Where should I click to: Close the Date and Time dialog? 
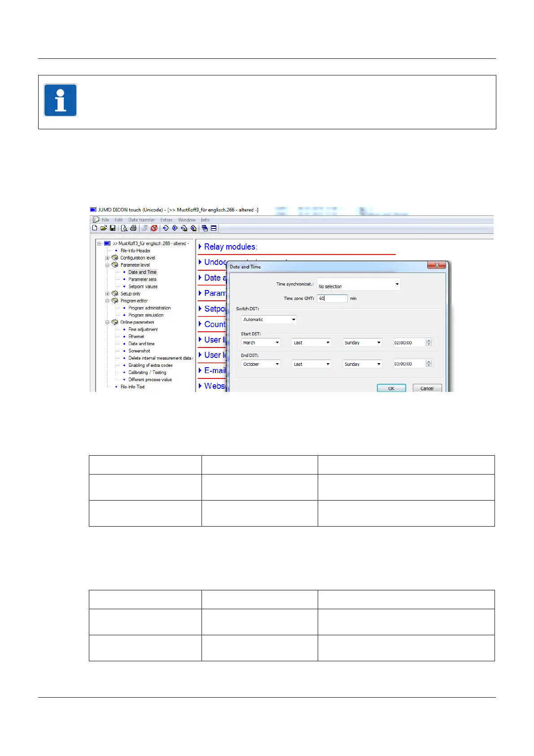(436, 265)
